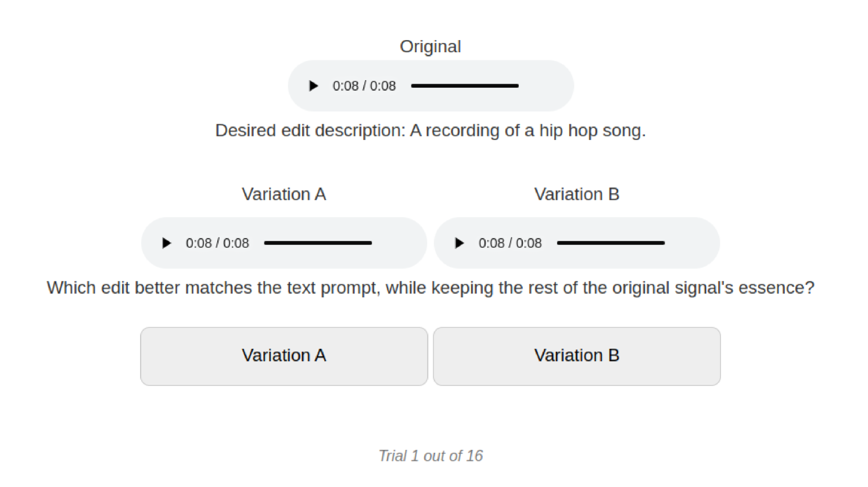The width and height of the screenshot is (868, 487).
Task: Click the Original player's 0:08 / 0:08 timestamp
Action: [x=364, y=86]
